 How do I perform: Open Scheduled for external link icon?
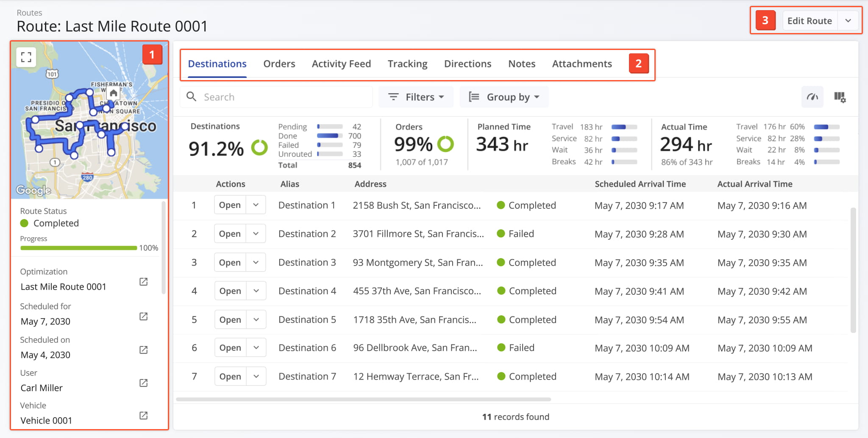pos(144,316)
